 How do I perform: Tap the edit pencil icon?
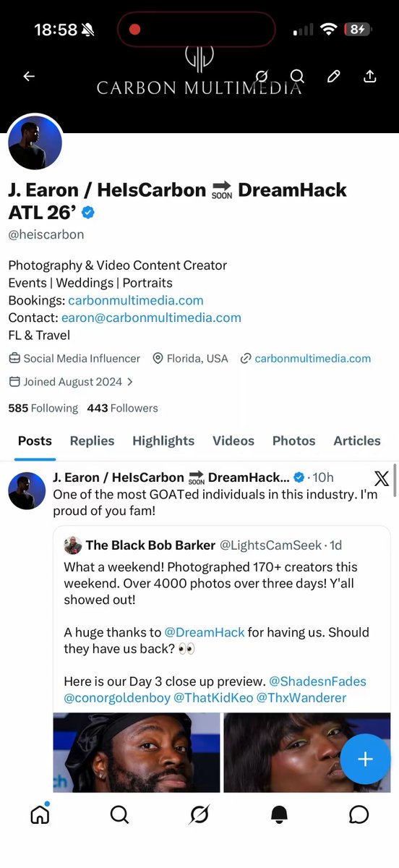pyautogui.click(x=333, y=76)
